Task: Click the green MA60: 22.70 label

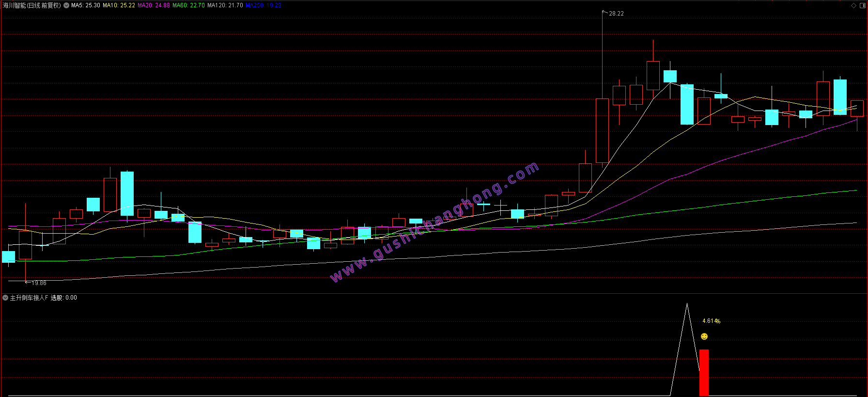Action: coord(188,5)
